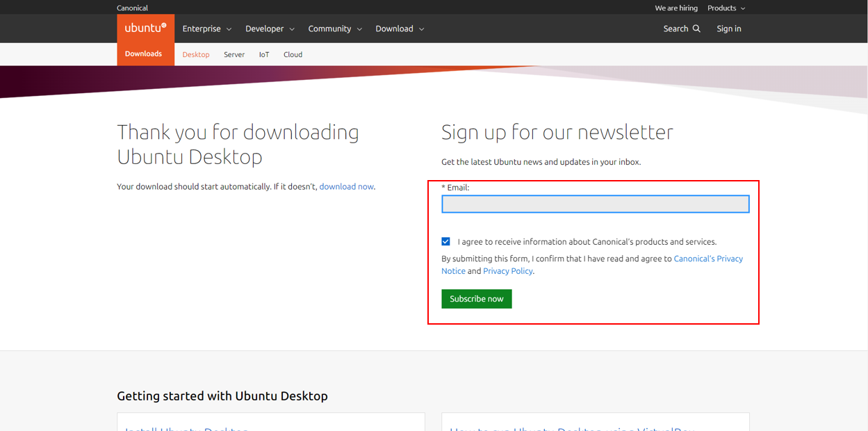868x431 pixels.
Task: Click the Ubuntu logo
Action: coord(145,29)
